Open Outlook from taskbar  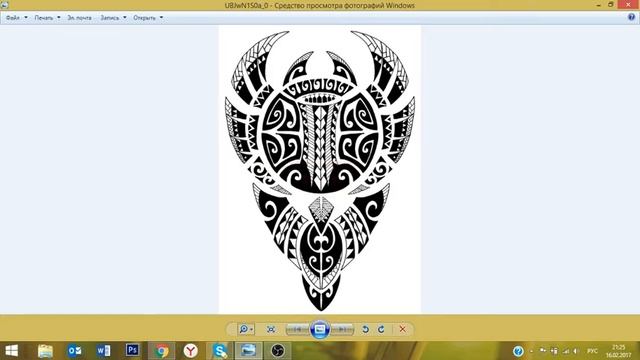75,351
